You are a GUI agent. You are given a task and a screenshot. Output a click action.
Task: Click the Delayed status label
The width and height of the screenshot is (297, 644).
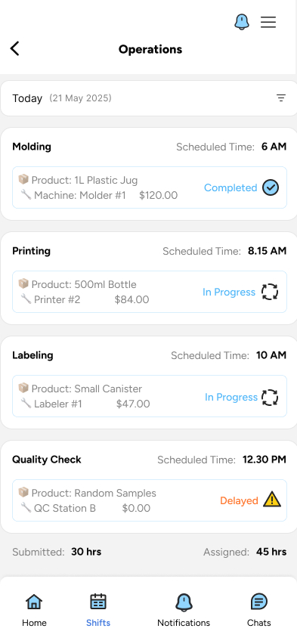point(239,500)
